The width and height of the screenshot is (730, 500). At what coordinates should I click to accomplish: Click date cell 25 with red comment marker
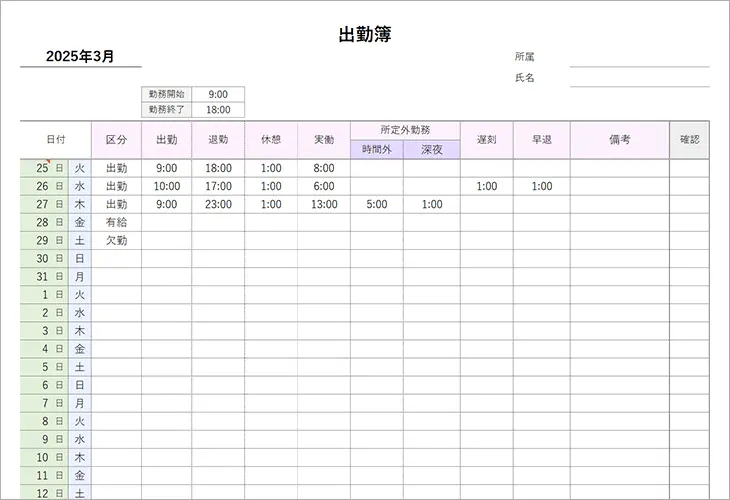coord(42,168)
